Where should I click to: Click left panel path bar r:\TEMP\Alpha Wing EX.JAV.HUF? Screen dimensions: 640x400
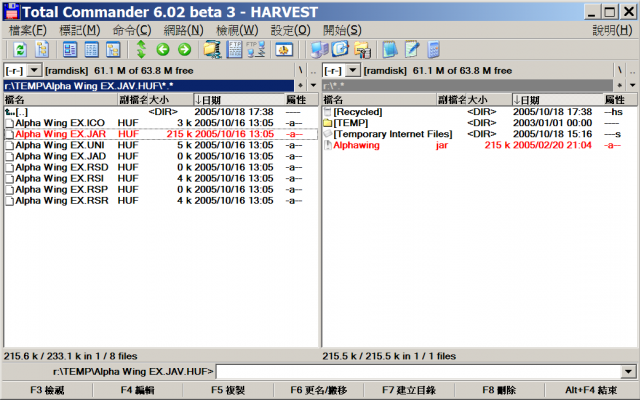coord(149,86)
